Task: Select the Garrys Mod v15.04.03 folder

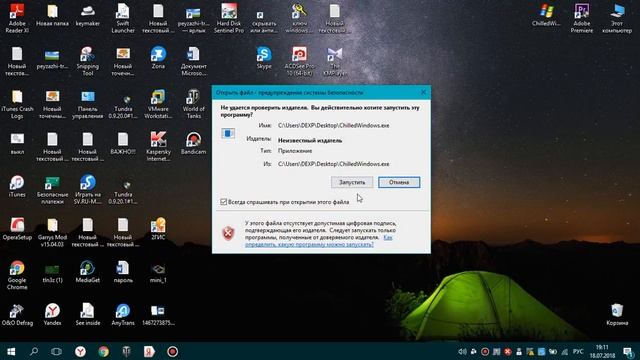Action: [52, 233]
